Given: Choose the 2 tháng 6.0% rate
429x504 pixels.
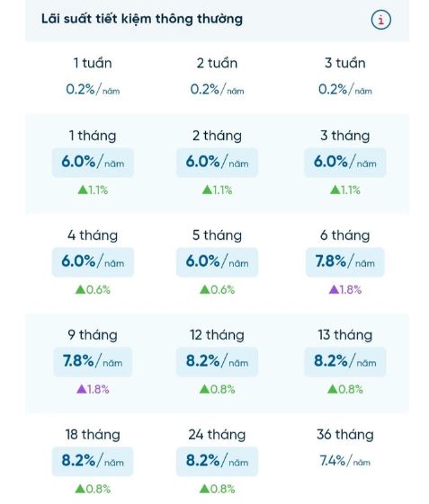Looking at the screenshot, I should pyautogui.click(x=217, y=163).
